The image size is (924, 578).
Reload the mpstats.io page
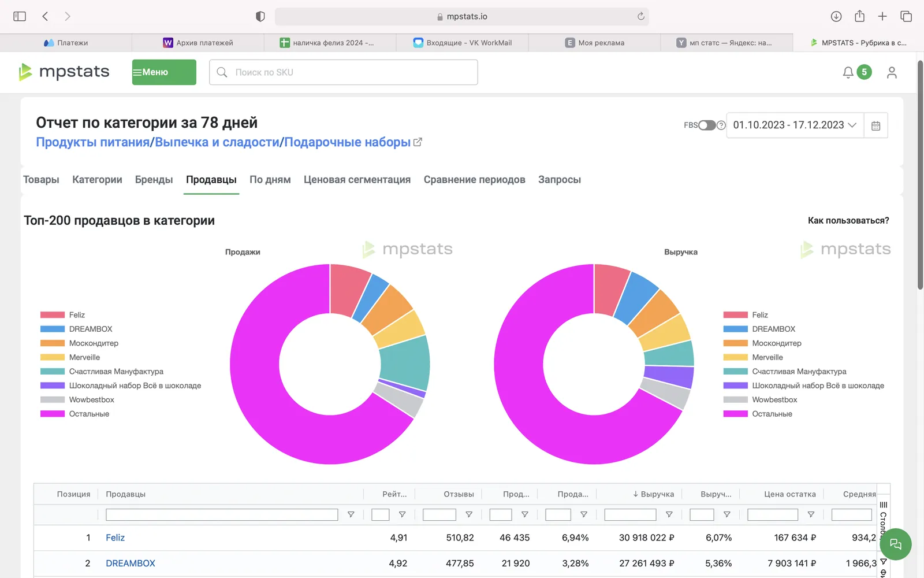(x=640, y=16)
